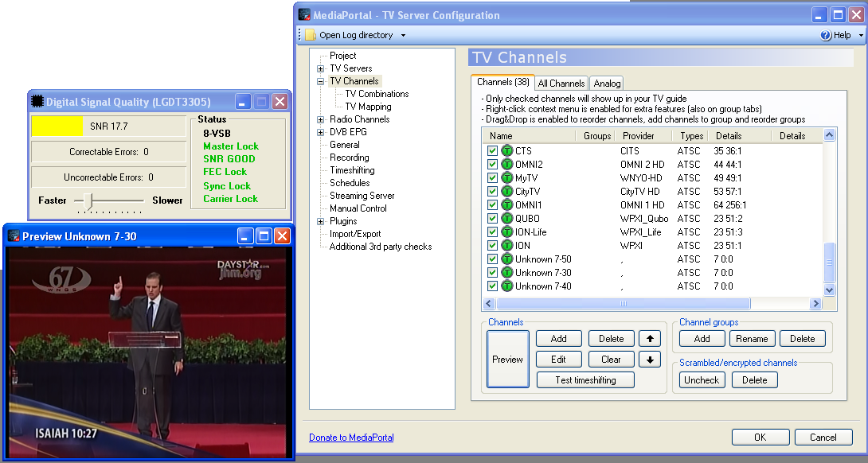
Task: Move channel down with the down arrow
Action: tap(650, 360)
